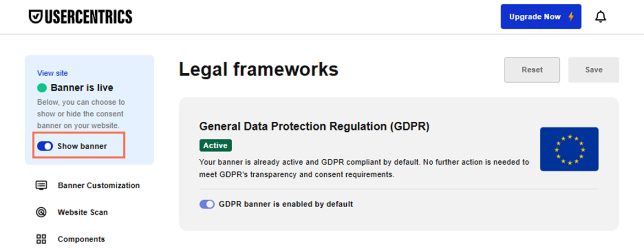Viewport: 644px width, 248px height.
Task: Click the Website Scan target icon
Action: pos(41,212)
